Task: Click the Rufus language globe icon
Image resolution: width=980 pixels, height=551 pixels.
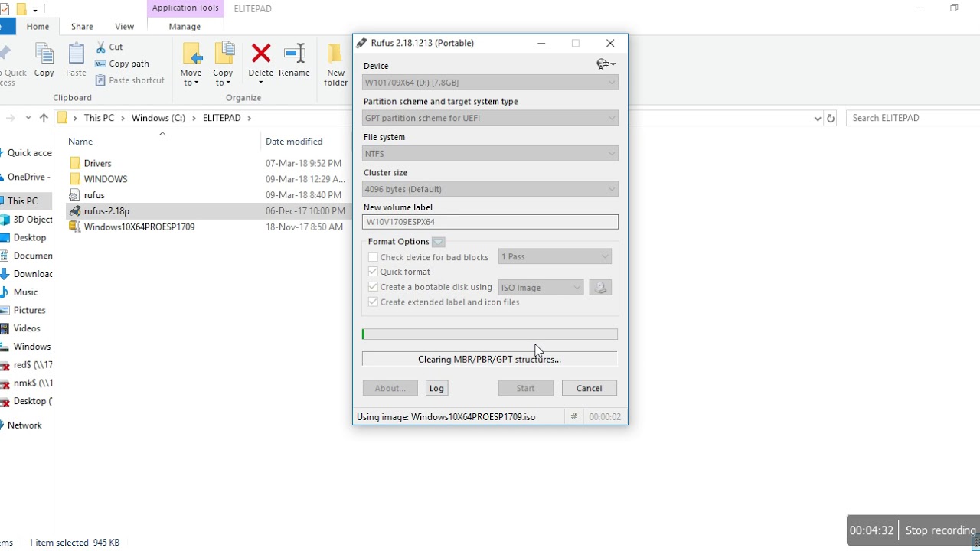Action: click(606, 65)
